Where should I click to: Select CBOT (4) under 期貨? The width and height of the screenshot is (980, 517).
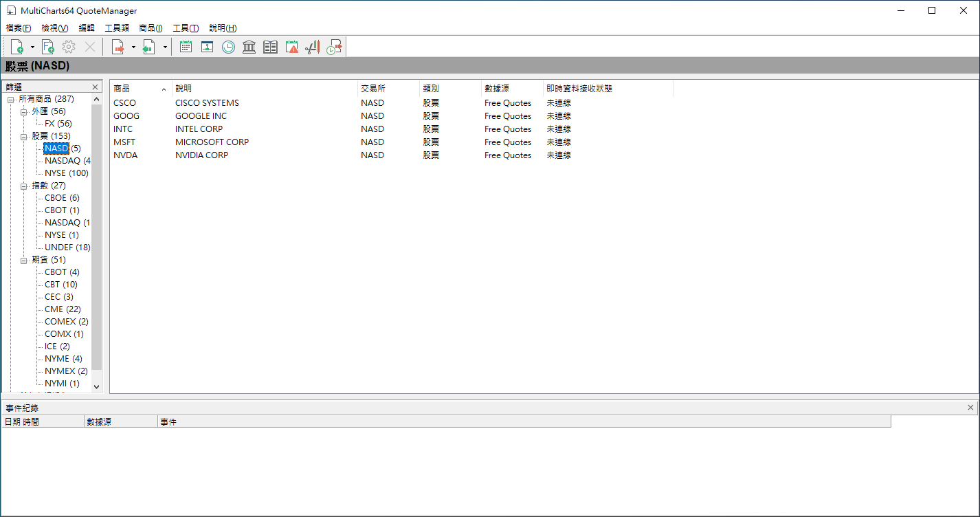(62, 272)
